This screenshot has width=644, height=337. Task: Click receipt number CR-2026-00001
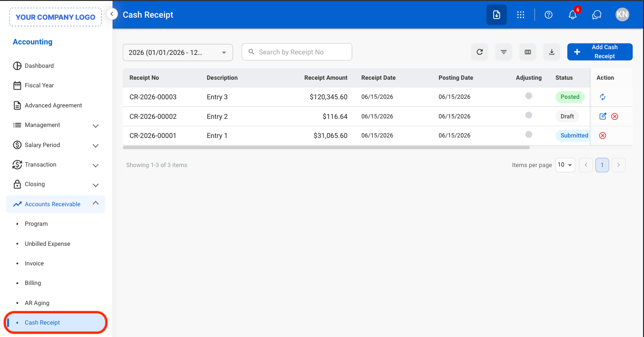point(153,136)
